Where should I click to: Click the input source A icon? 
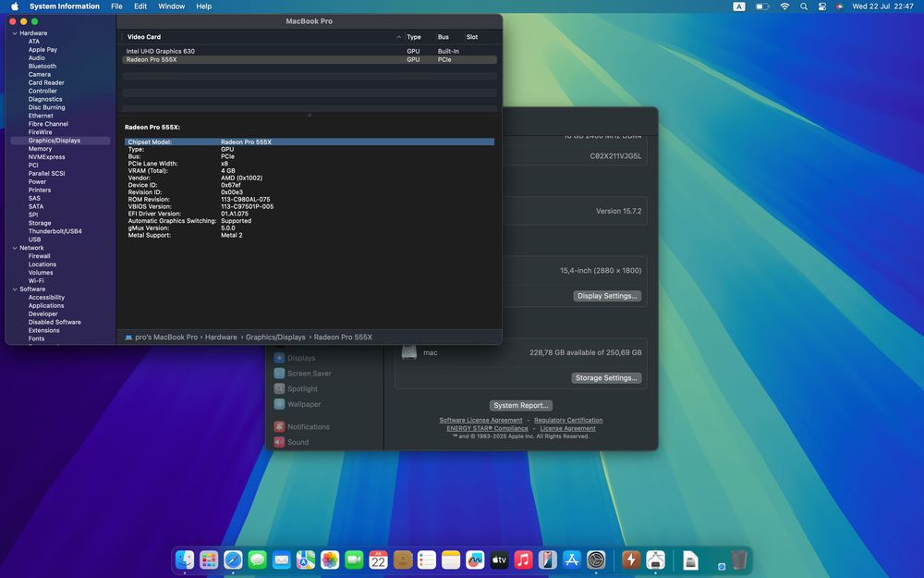[739, 6]
